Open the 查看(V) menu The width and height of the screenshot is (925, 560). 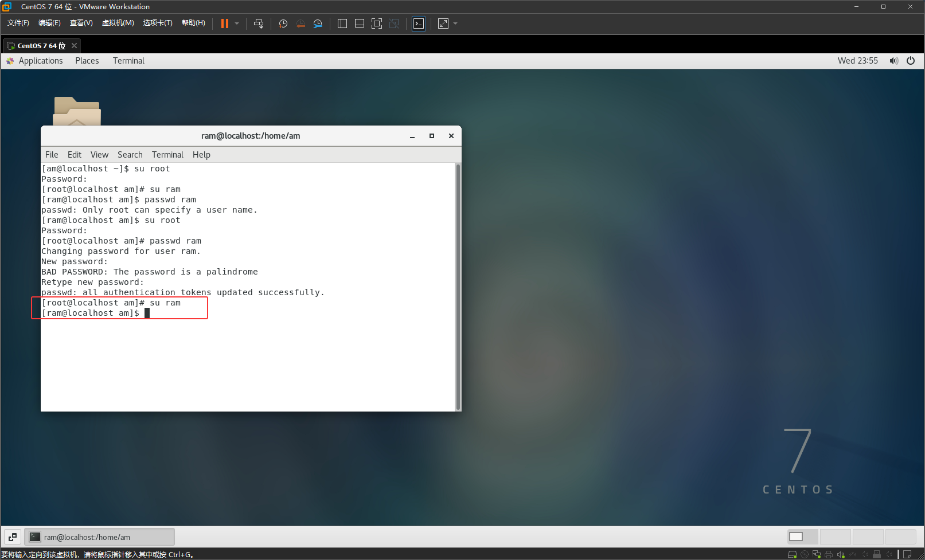click(x=81, y=23)
